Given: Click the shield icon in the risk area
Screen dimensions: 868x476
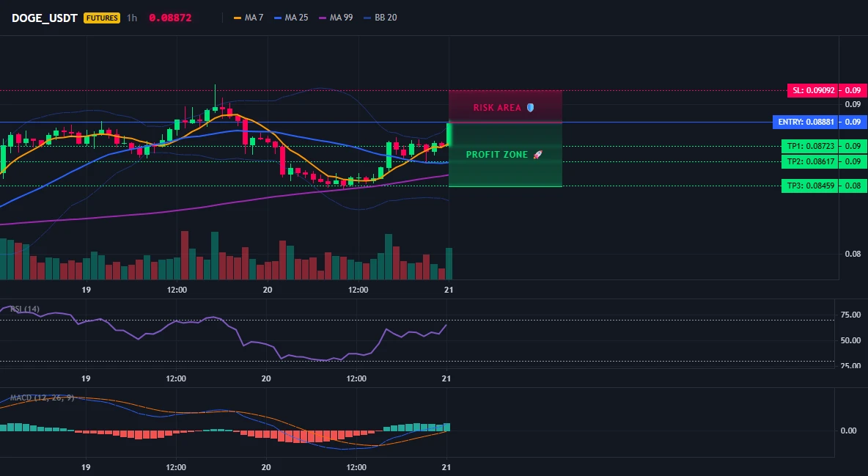Looking at the screenshot, I should 530,108.
